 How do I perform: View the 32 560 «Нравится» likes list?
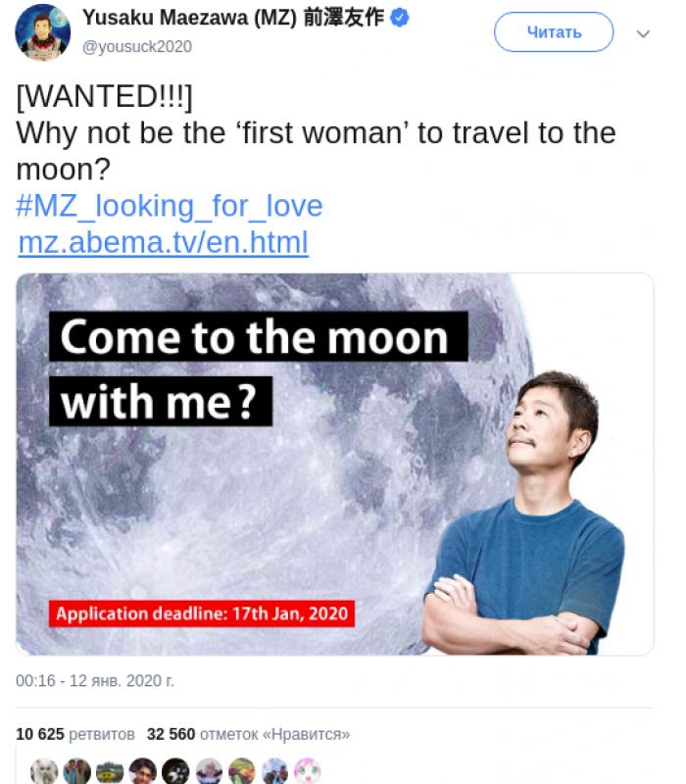click(248, 734)
